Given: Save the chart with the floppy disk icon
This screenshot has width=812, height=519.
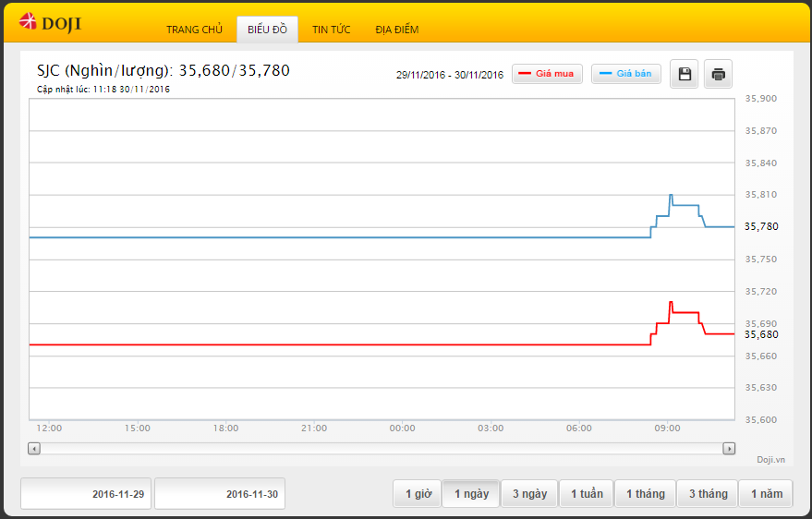Looking at the screenshot, I should tap(685, 74).
